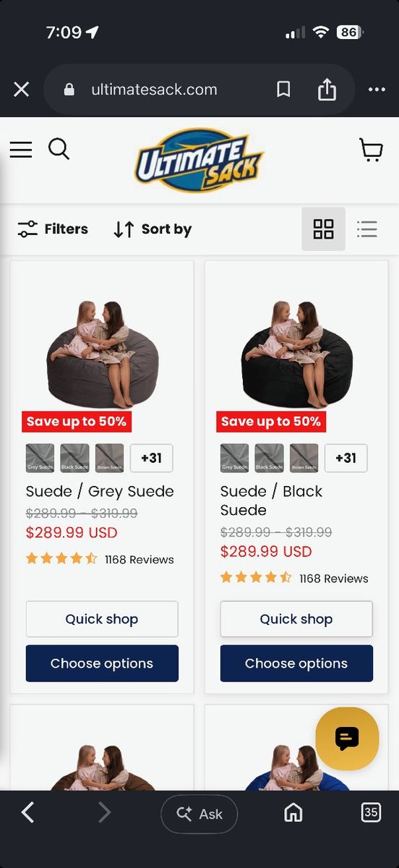399x868 pixels.
Task: Tap the search magnifier icon
Action: tap(59, 149)
